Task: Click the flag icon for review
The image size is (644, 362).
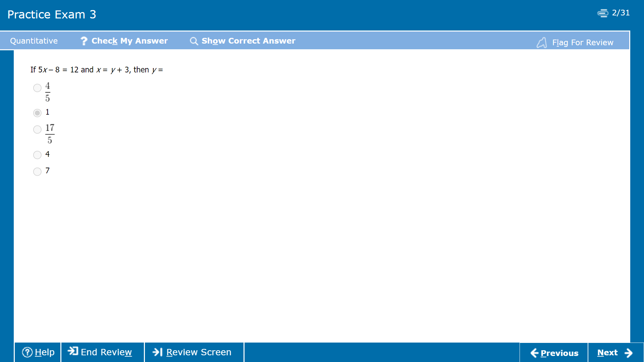Action: [x=542, y=43]
